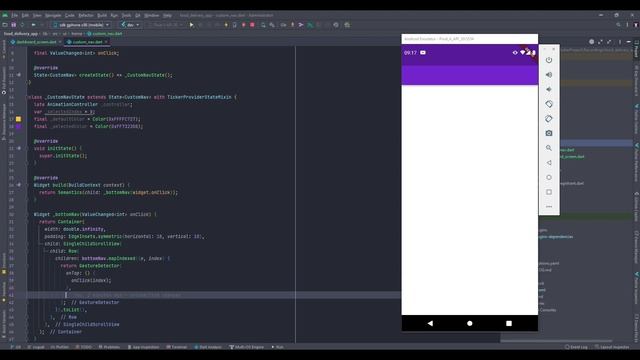
Task: Click the highlighted current line in editor
Action: coord(214,295)
